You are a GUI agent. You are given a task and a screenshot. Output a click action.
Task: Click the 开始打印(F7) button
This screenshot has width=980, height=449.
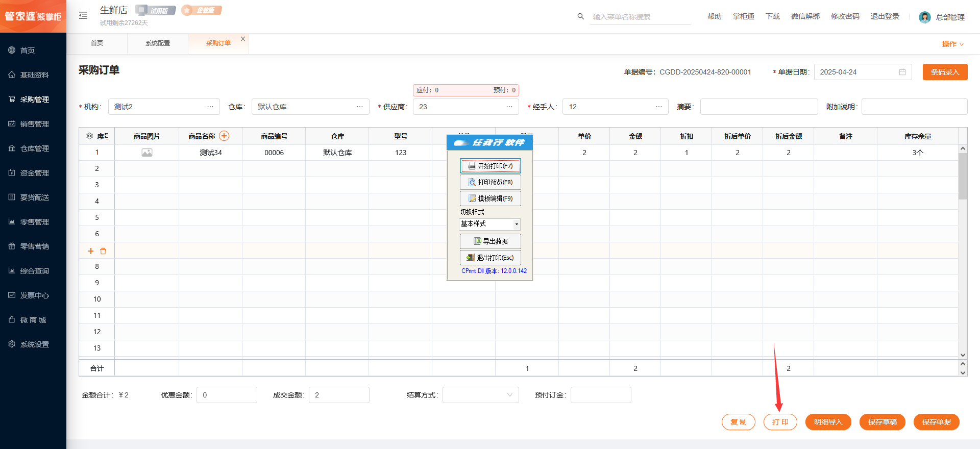tap(490, 166)
